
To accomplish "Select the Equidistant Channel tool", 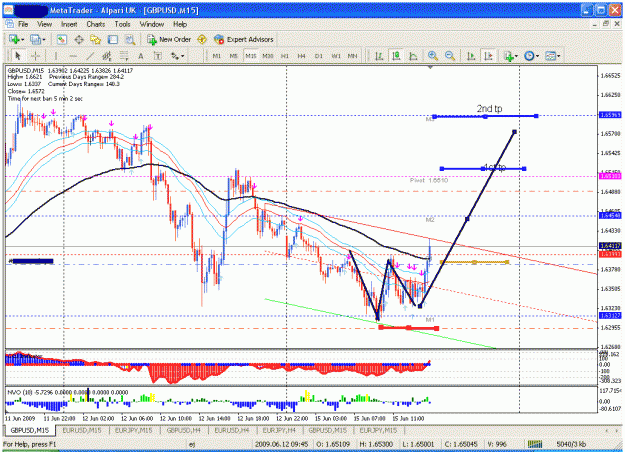I will (x=107, y=56).
